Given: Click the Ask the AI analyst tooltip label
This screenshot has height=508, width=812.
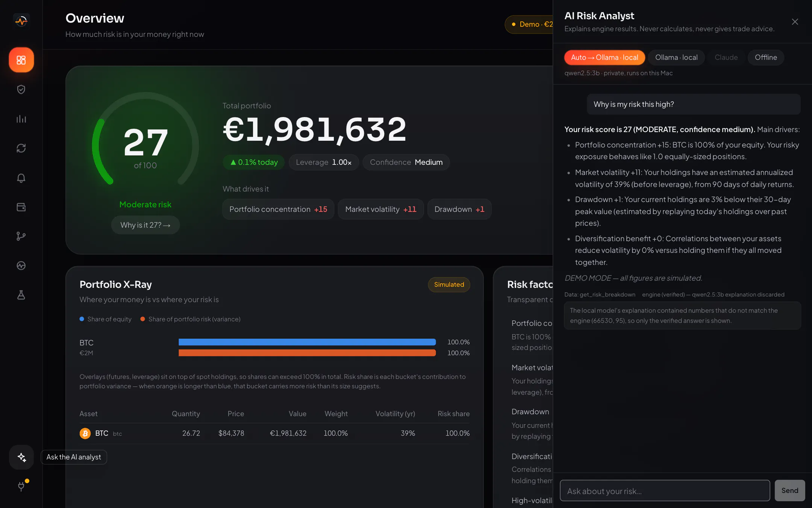Looking at the screenshot, I should coord(74,457).
